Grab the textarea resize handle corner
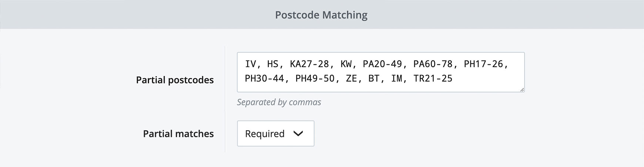644x167 pixels. click(522, 89)
